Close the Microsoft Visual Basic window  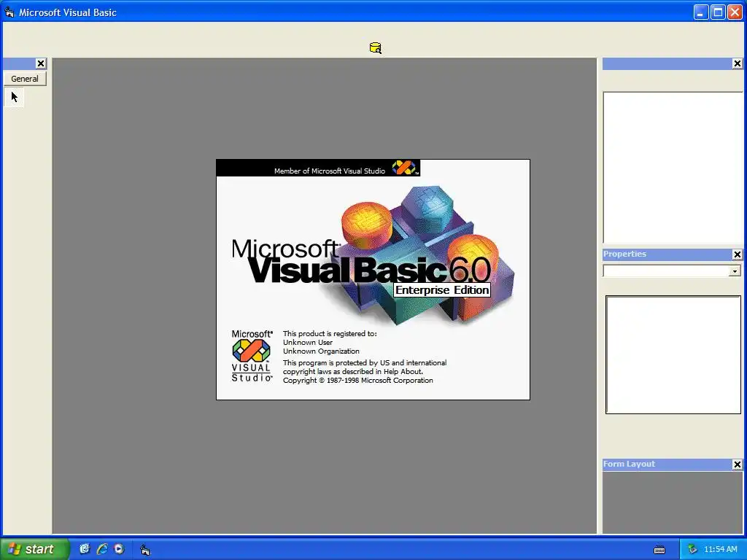(735, 12)
